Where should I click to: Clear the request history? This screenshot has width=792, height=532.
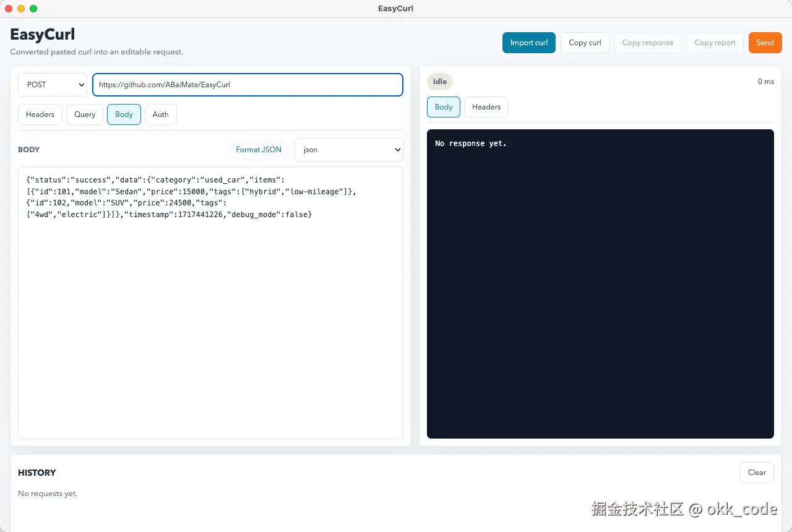click(x=757, y=473)
